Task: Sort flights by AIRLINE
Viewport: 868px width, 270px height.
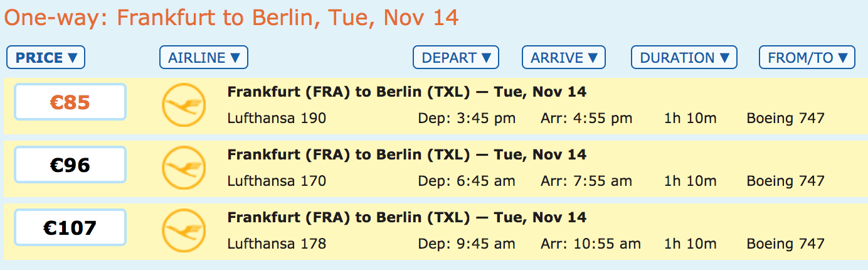Action: [x=204, y=58]
